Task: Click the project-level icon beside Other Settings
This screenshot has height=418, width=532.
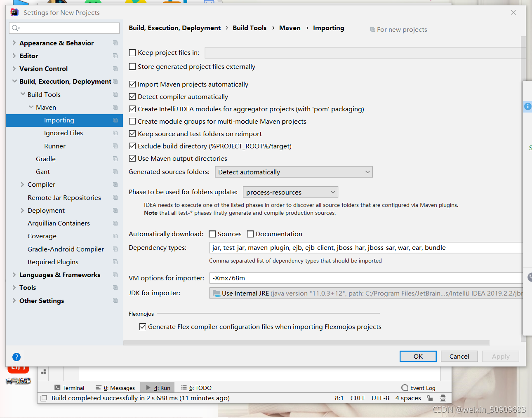Action: coord(115,301)
